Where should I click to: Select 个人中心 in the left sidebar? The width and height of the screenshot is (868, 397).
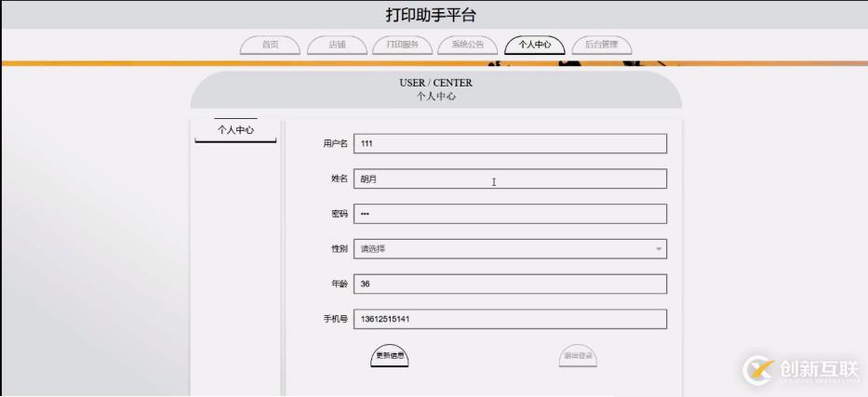235,130
